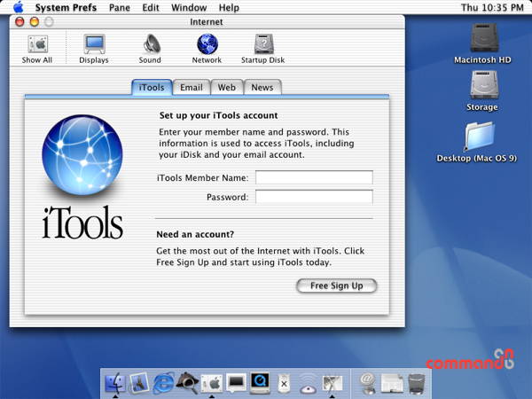Click the battery status Dock icon
Image resolution: width=532 pixels, height=399 pixels.
284,383
